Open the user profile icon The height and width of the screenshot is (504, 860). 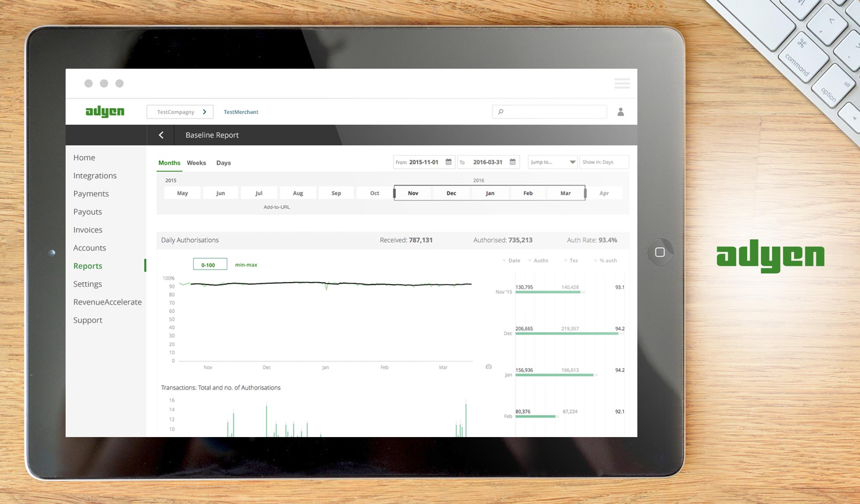pyautogui.click(x=620, y=112)
